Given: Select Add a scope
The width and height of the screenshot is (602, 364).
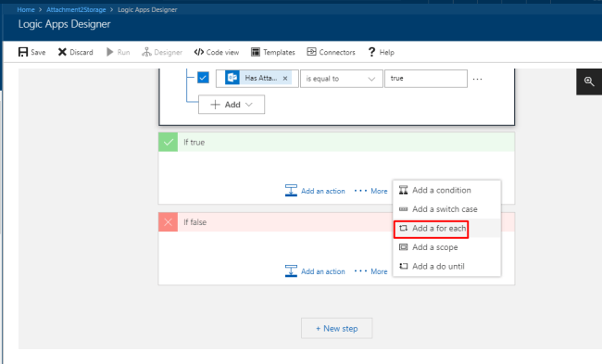Looking at the screenshot, I should pos(447,247).
